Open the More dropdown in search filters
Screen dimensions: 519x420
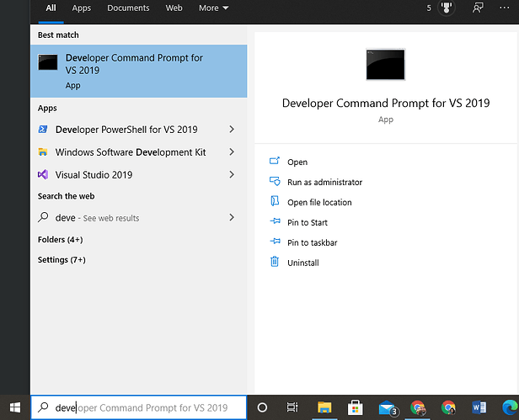[213, 8]
